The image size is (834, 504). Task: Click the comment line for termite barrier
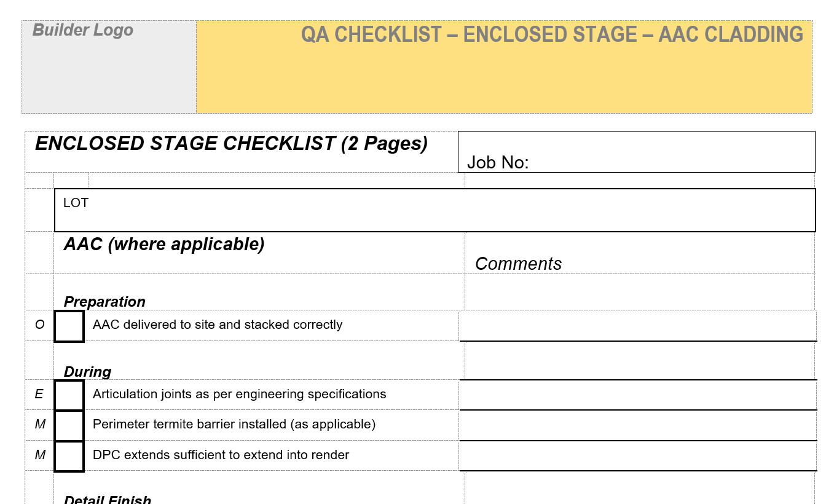[x=637, y=425]
